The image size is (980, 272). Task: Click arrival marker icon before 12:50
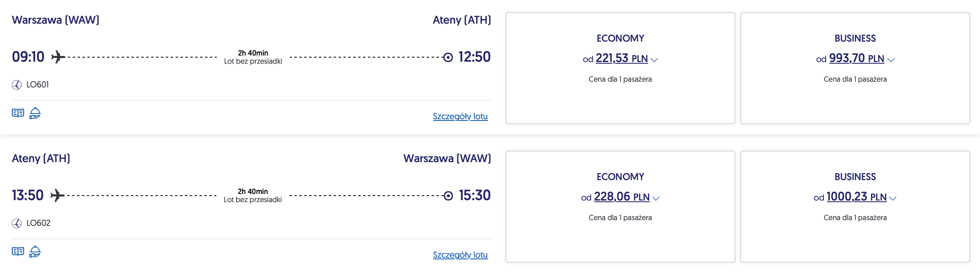[448, 57]
